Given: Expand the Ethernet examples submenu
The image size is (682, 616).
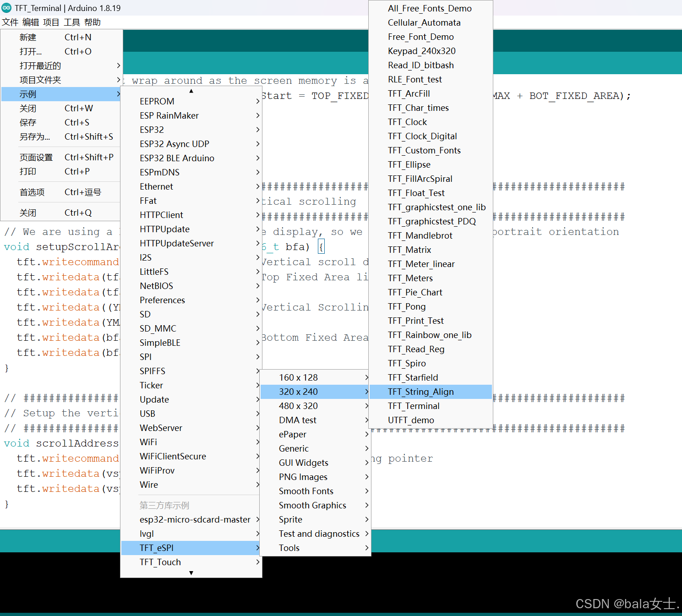Looking at the screenshot, I should click(191, 186).
